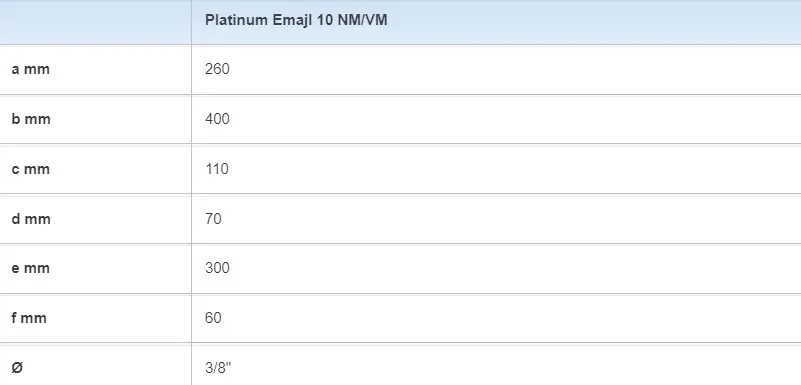
Task: Select the 'a mm' row label
Action: [31, 69]
